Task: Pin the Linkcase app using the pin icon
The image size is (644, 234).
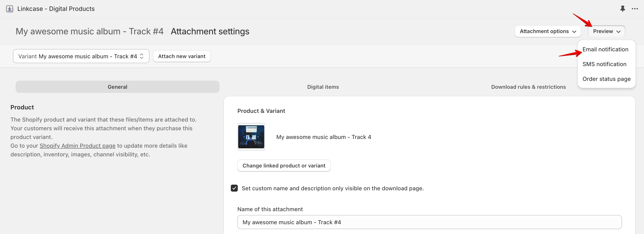Action: [623, 8]
